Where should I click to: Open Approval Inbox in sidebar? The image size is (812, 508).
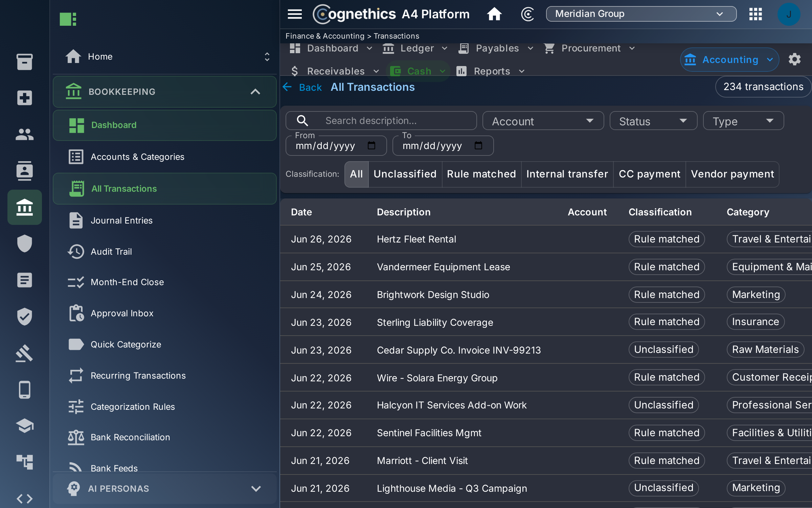point(165,313)
